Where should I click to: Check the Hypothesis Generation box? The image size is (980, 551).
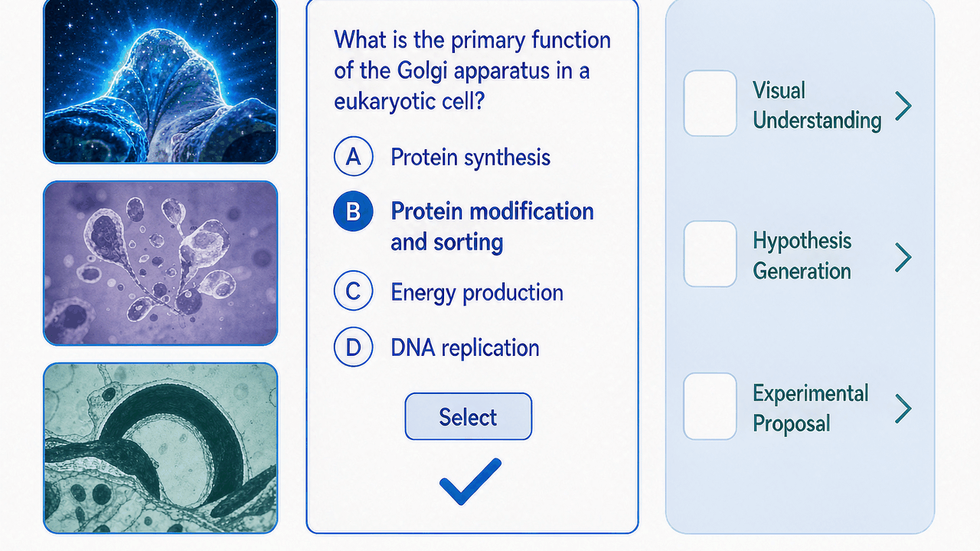click(x=710, y=254)
